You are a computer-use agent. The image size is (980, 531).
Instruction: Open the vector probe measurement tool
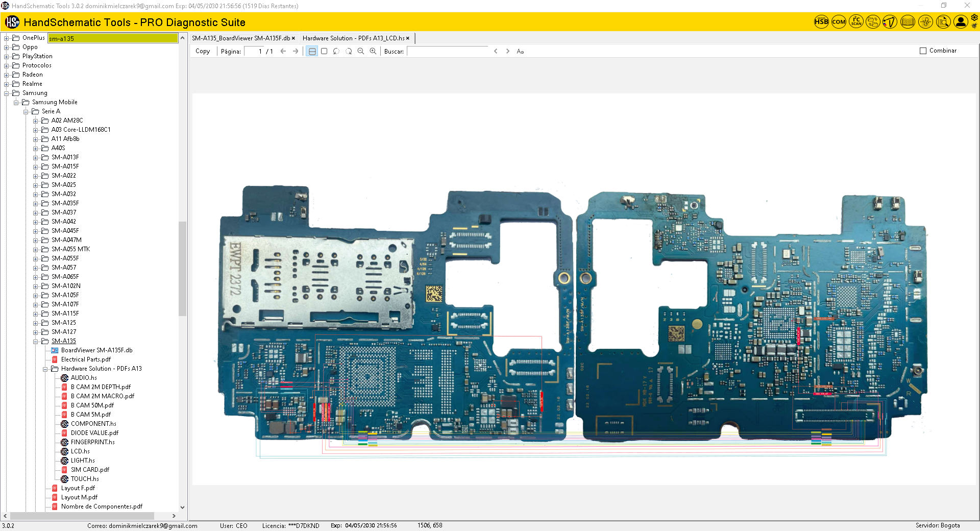[890, 22]
